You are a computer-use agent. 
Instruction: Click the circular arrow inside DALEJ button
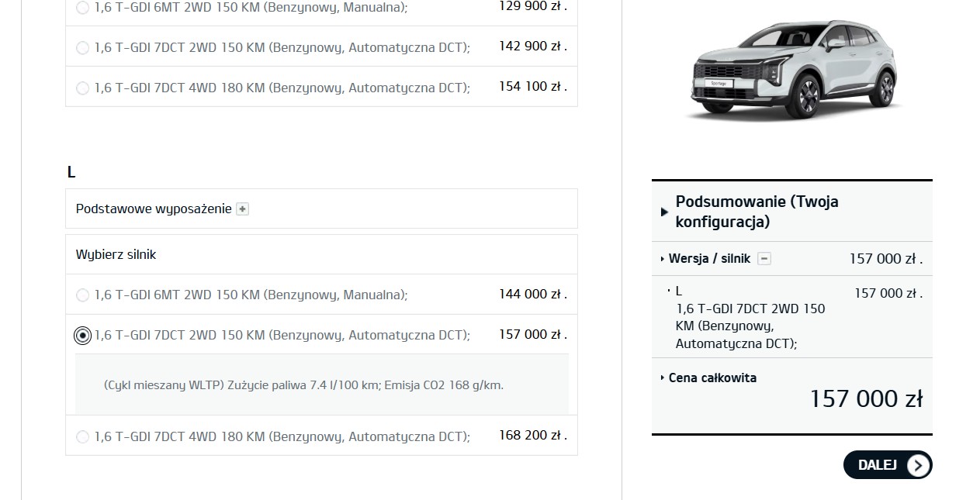pyautogui.click(x=919, y=464)
